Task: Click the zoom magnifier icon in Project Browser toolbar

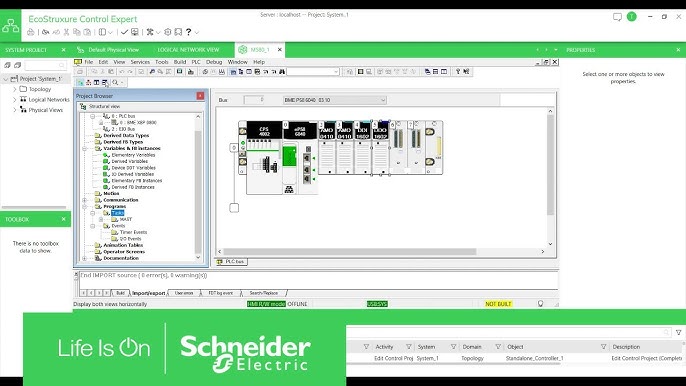Action: (x=115, y=82)
